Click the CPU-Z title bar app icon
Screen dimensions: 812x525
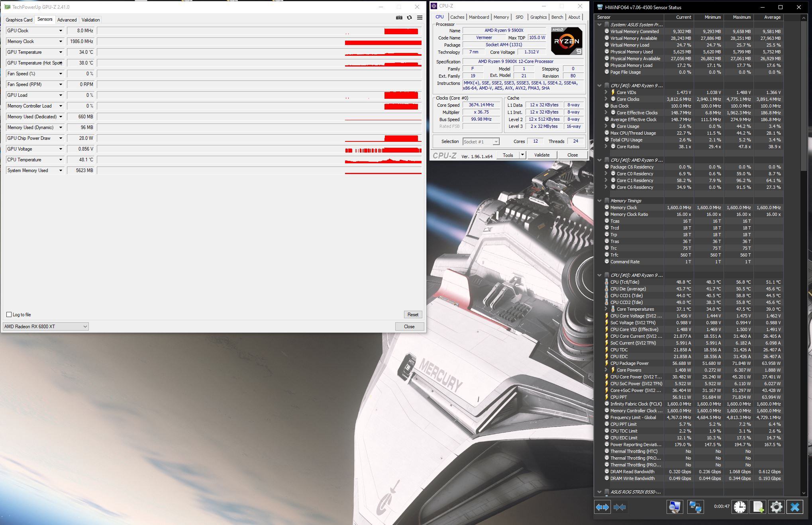(434, 6)
